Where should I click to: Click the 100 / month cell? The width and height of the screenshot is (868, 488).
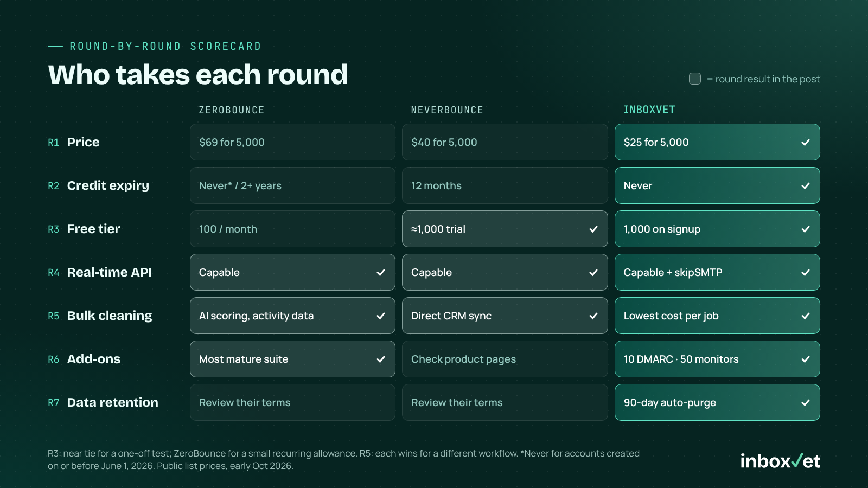292,229
